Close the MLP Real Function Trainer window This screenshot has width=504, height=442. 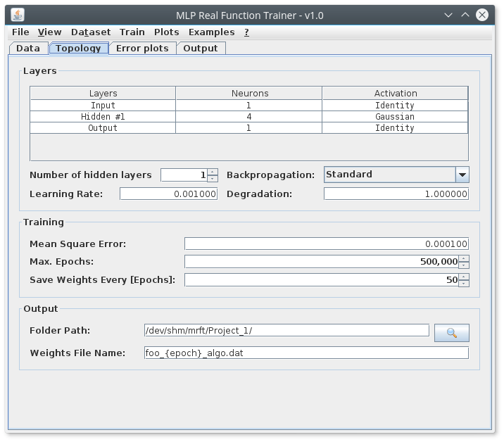482,15
